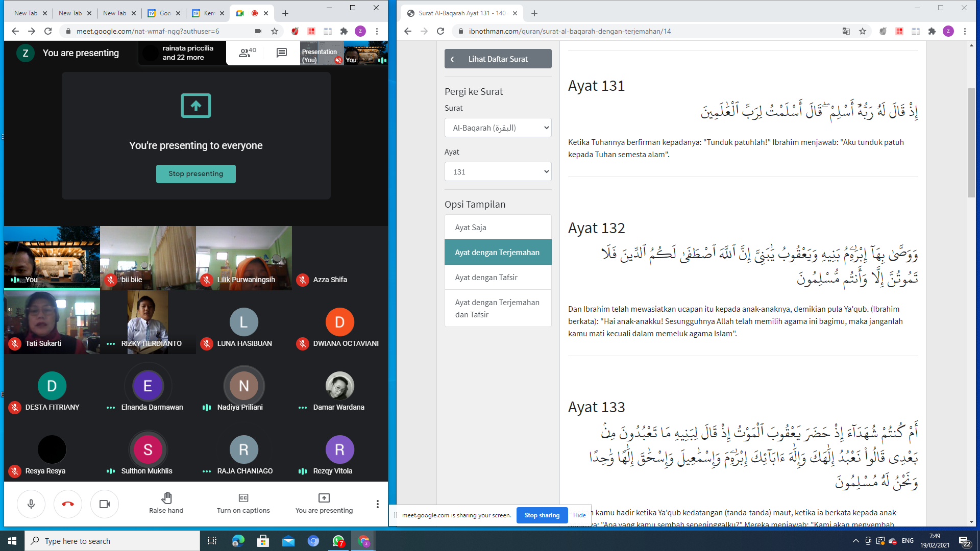Viewport: 980px width, 551px height.
Task: Open the Meet chat panel icon
Action: point(281,53)
